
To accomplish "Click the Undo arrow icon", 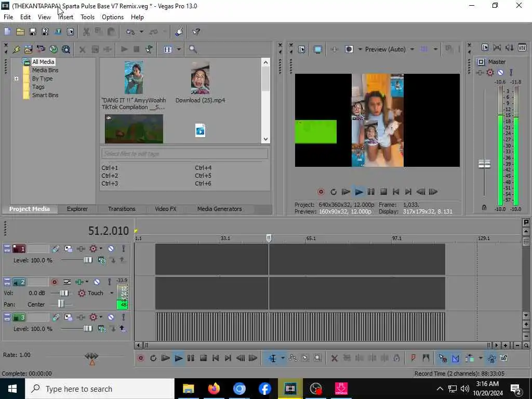I will point(130,32).
